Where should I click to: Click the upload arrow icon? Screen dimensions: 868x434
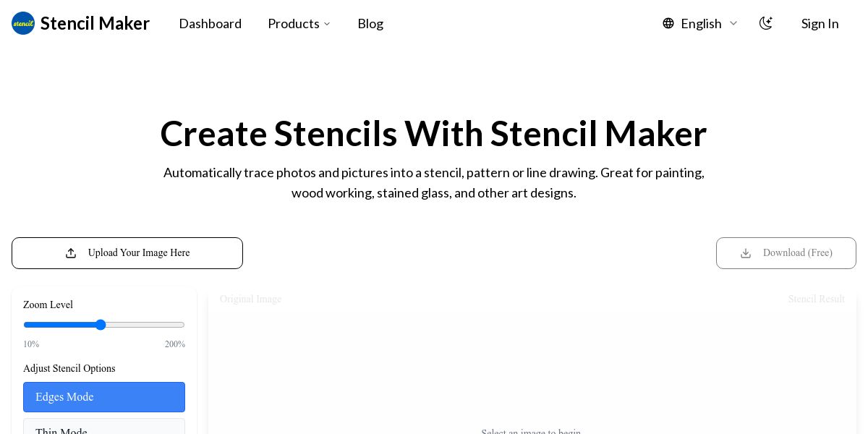tap(71, 253)
